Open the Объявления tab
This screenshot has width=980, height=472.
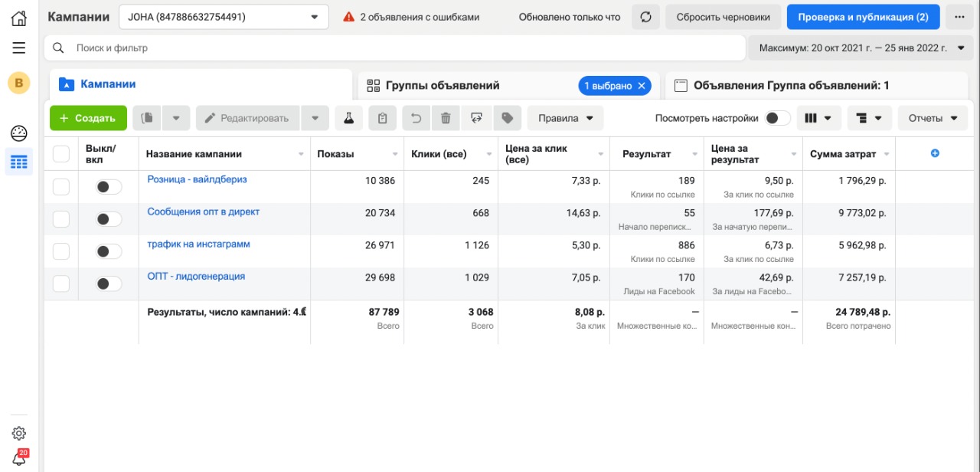click(791, 86)
